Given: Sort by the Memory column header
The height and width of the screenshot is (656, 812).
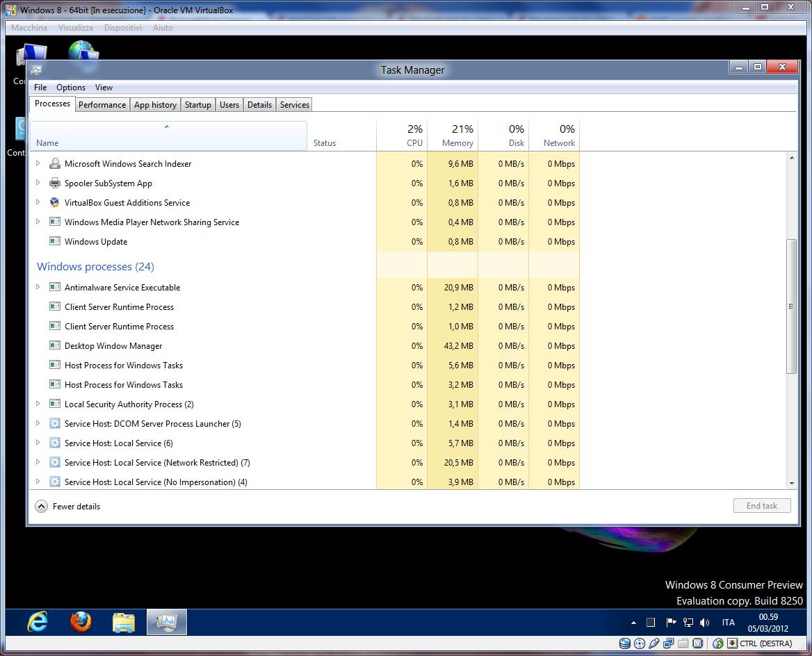Looking at the screenshot, I should pos(453,136).
